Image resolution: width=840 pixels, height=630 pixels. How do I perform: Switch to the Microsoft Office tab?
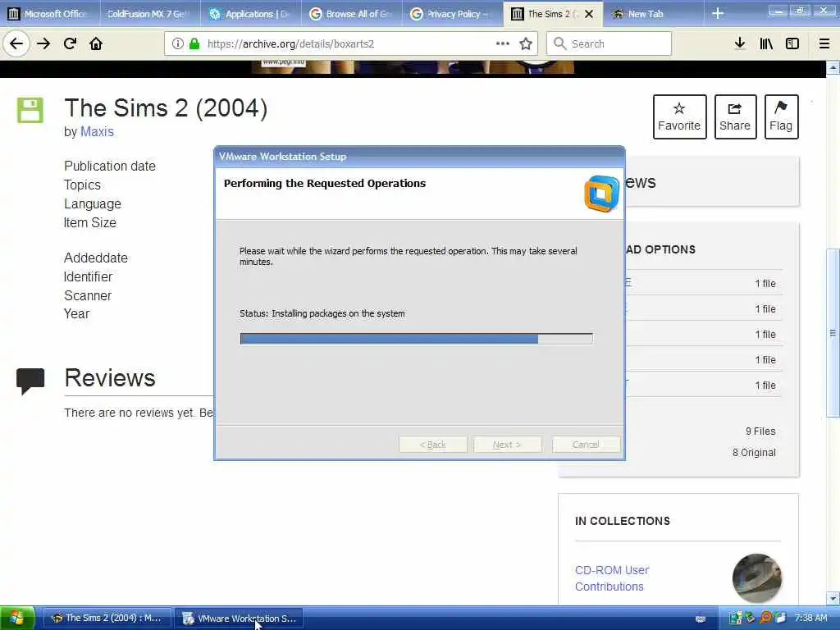[49, 14]
